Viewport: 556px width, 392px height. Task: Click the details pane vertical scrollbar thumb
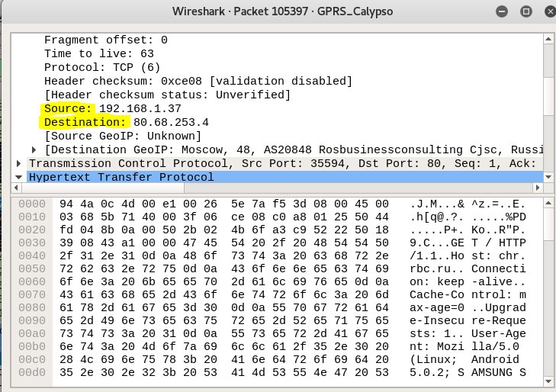pos(548,95)
